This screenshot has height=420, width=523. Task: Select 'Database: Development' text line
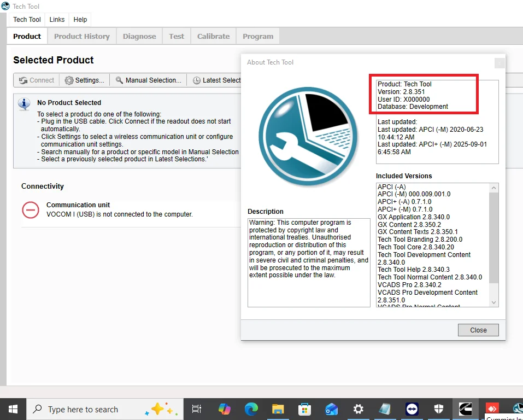pyautogui.click(x=413, y=107)
